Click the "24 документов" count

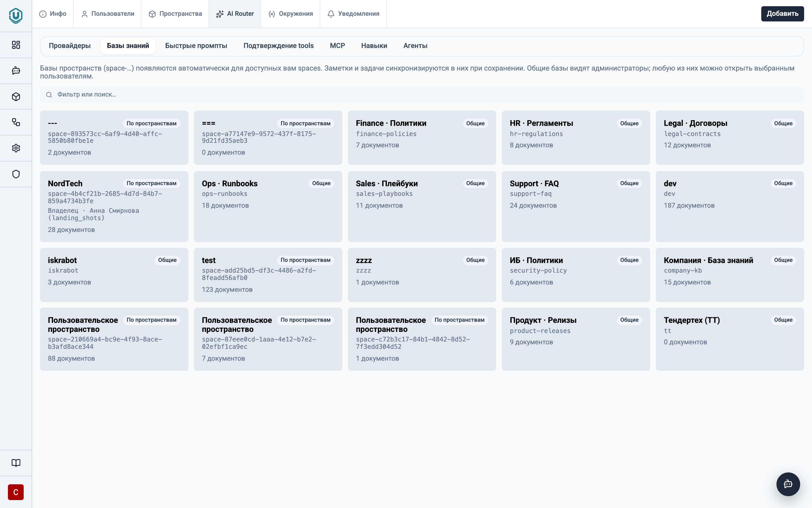click(533, 206)
